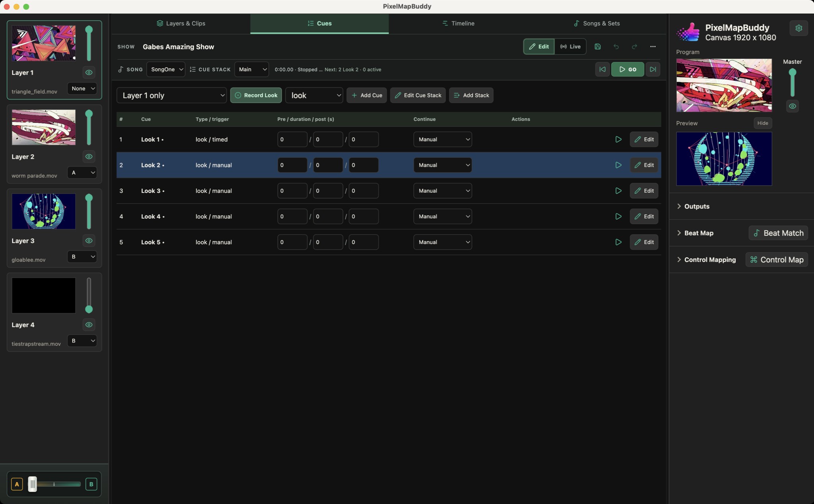Toggle Layer 4 visibility eye
The image size is (814, 504).
(89, 325)
